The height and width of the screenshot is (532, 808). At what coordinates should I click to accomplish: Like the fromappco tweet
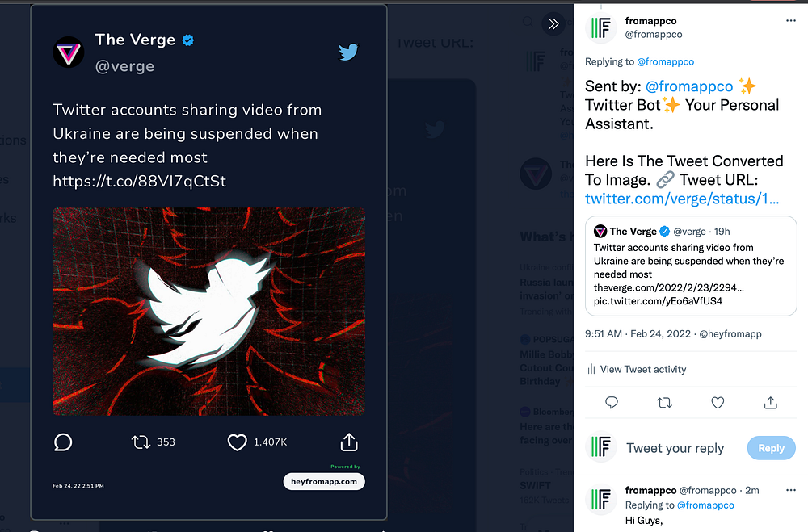coord(718,402)
